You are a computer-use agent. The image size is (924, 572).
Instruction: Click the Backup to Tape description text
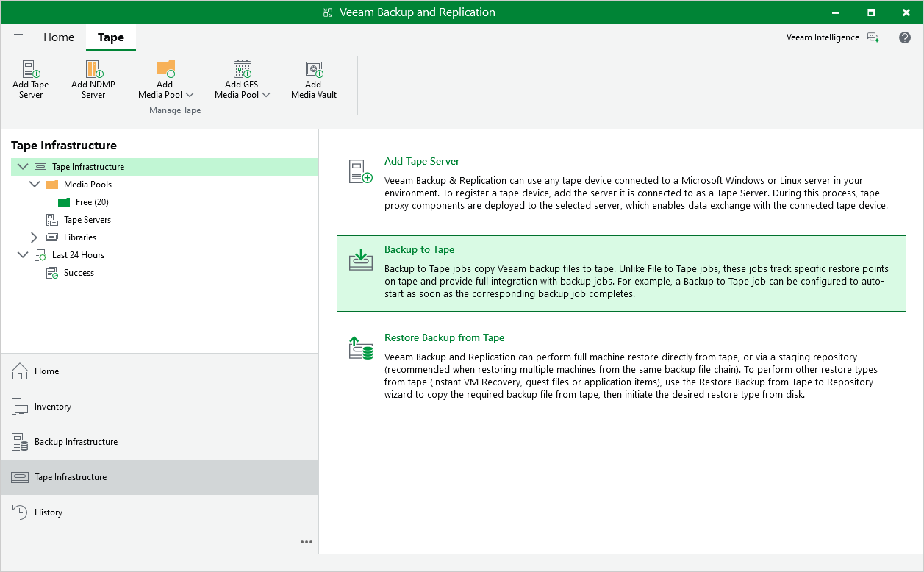pos(637,281)
